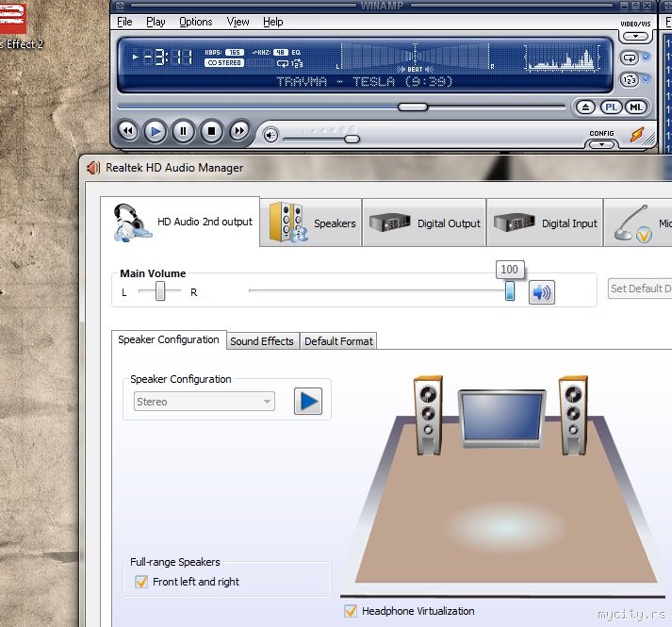Click EQ indicator in Winamp display

pos(296,52)
